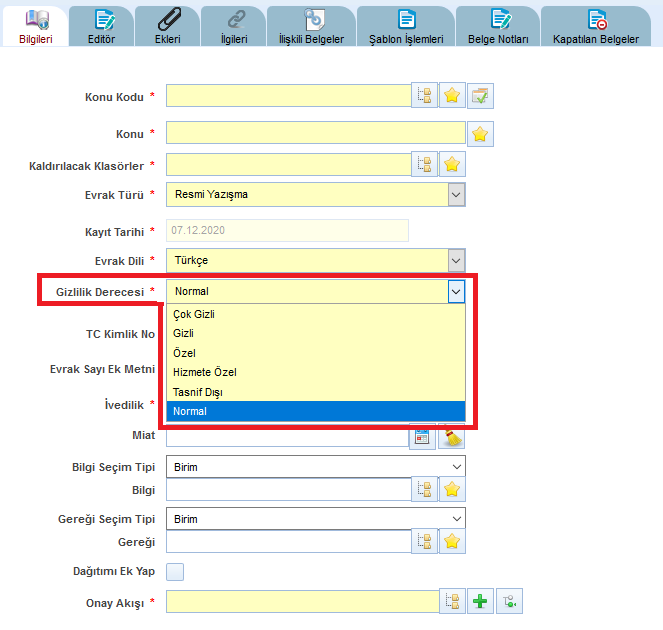The width and height of the screenshot is (663, 630).
Task: Click favorites star beside Konu Kodu field
Action: (452, 96)
